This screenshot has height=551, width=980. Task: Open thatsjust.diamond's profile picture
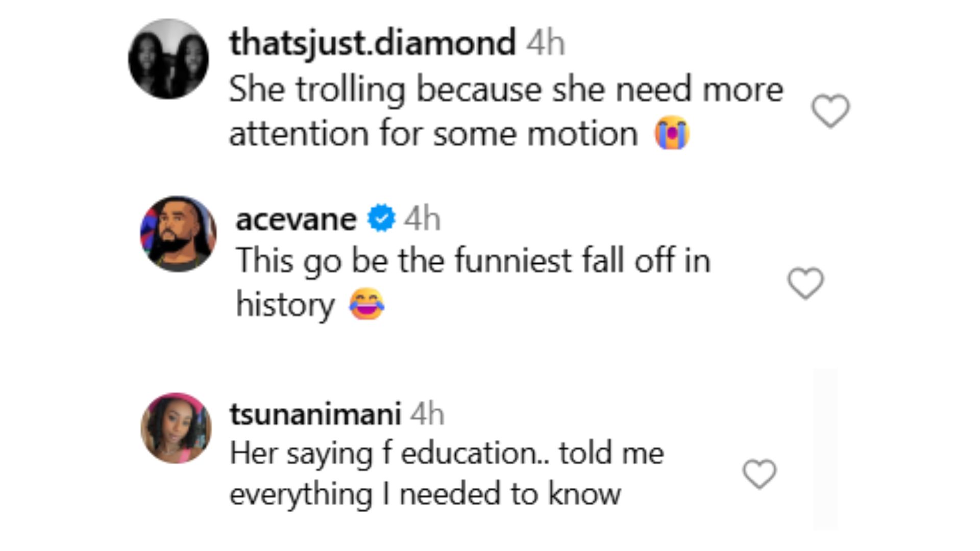point(168,59)
